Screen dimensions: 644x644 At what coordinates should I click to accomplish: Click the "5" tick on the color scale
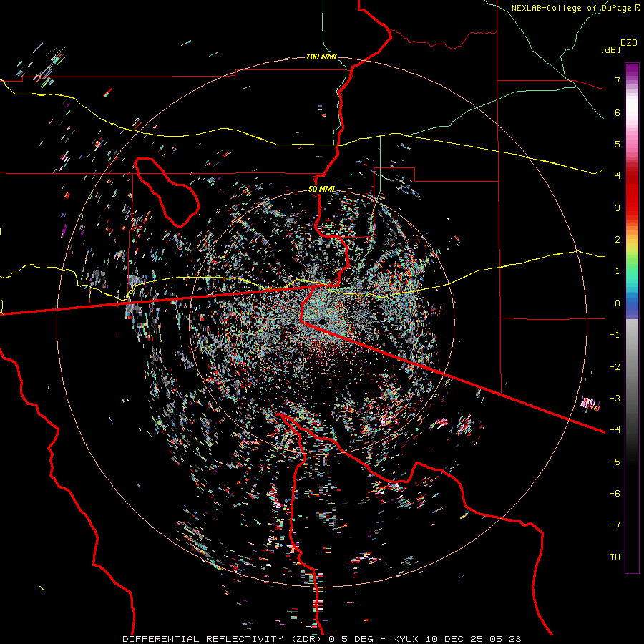618,145
